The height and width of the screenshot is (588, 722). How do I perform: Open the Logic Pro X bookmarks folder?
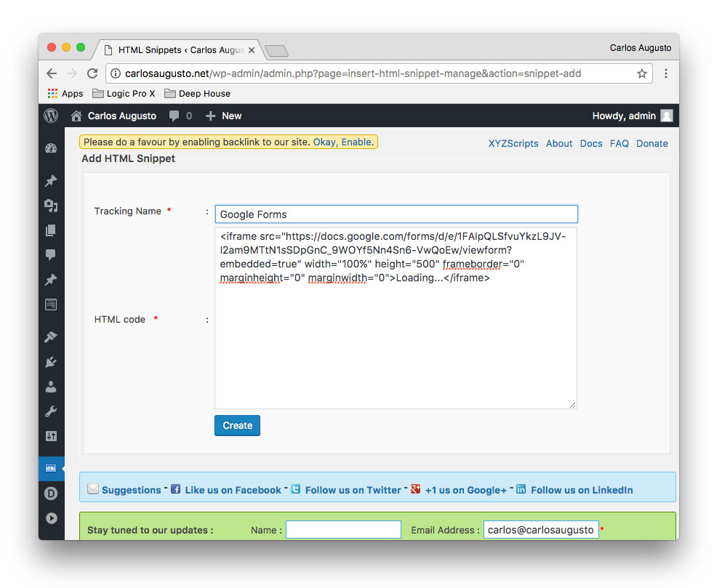click(x=124, y=94)
